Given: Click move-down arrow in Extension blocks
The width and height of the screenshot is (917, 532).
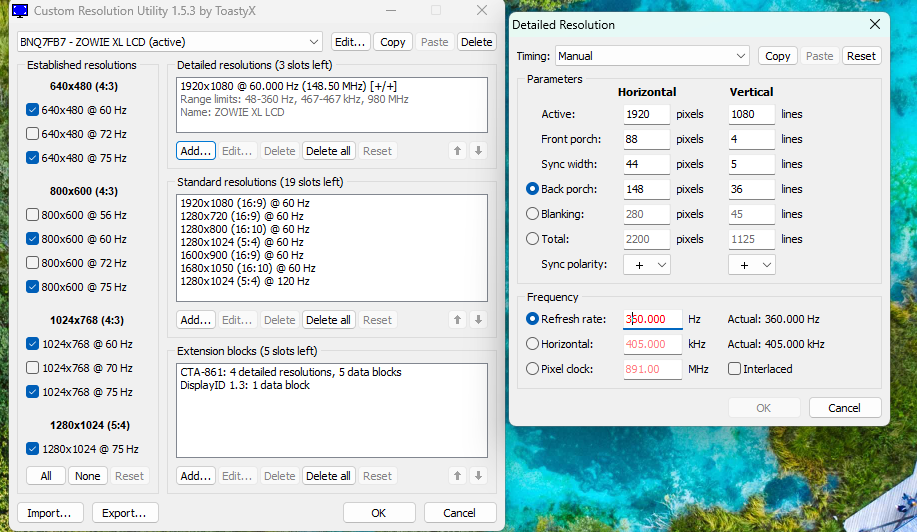Looking at the screenshot, I should (x=478, y=476).
